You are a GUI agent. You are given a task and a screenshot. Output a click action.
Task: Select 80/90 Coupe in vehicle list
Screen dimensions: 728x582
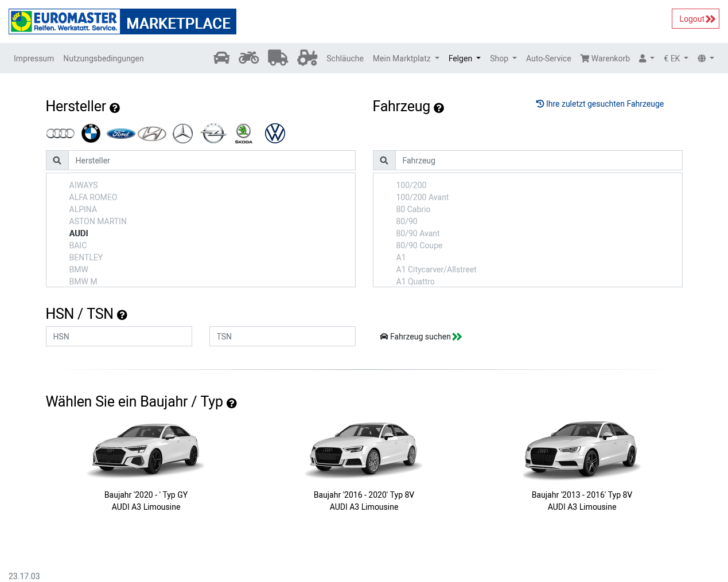419,245
